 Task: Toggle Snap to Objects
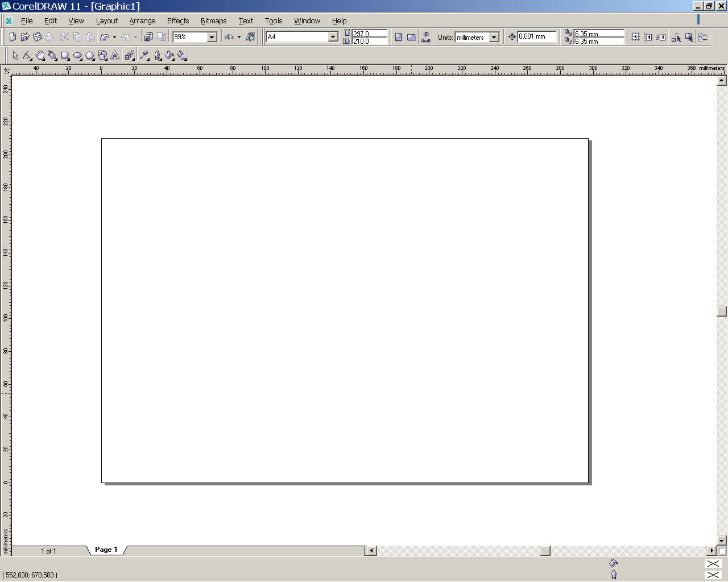point(660,37)
